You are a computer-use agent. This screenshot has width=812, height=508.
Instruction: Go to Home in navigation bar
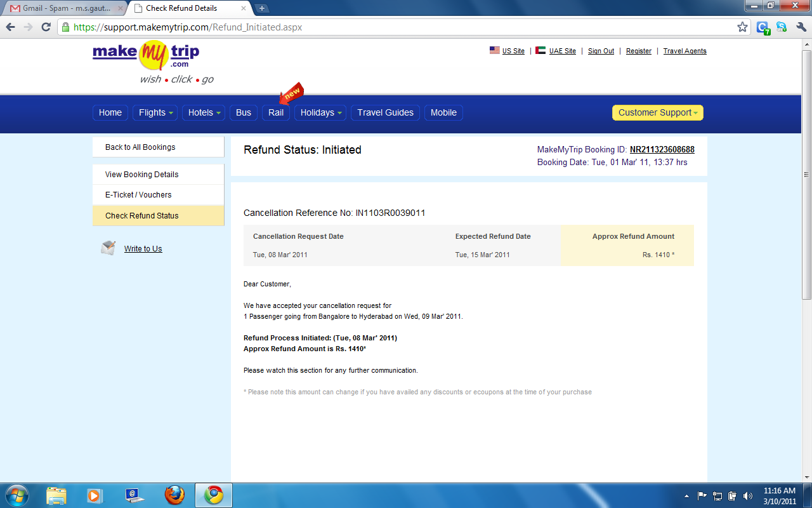110,112
